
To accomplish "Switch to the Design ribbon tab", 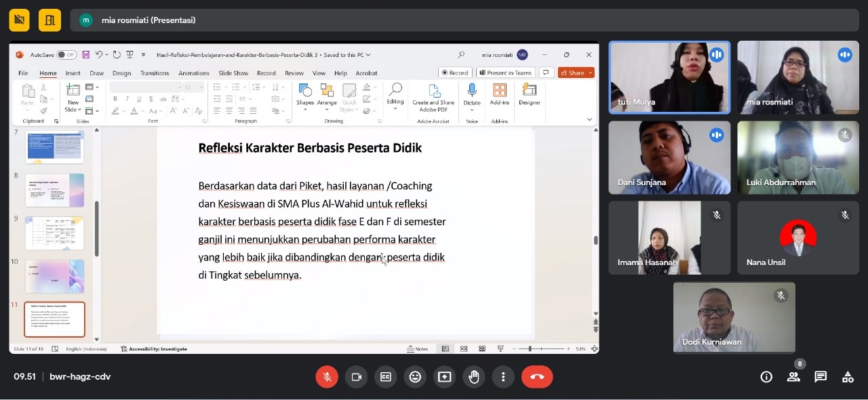I will pos(121,73).
